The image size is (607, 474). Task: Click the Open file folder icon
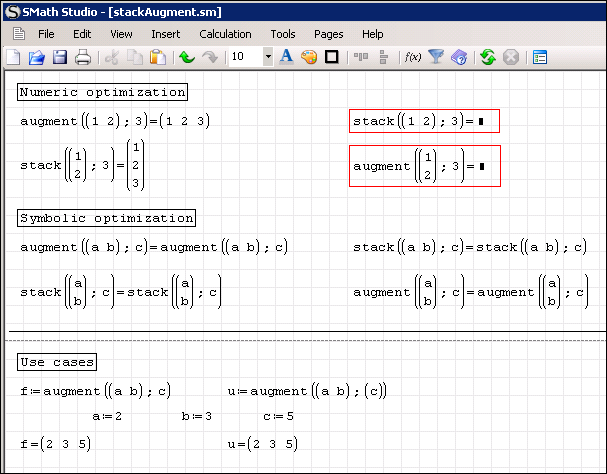[37, 58]
